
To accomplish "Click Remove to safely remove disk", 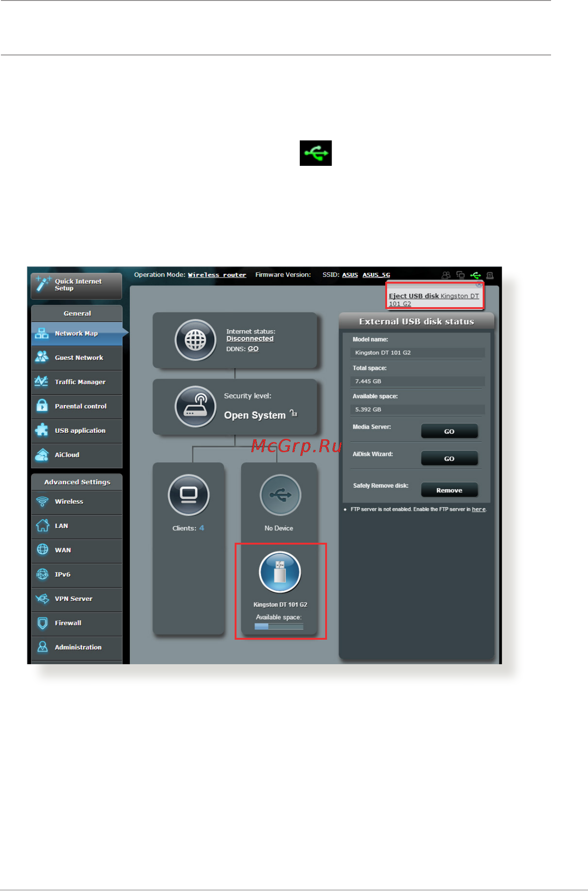I will coord(449,490).
